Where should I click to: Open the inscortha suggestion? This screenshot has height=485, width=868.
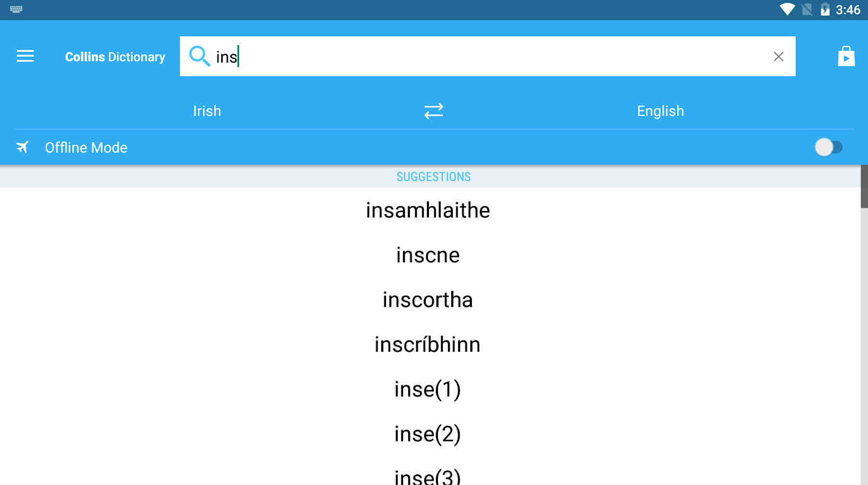pos(428,299)
